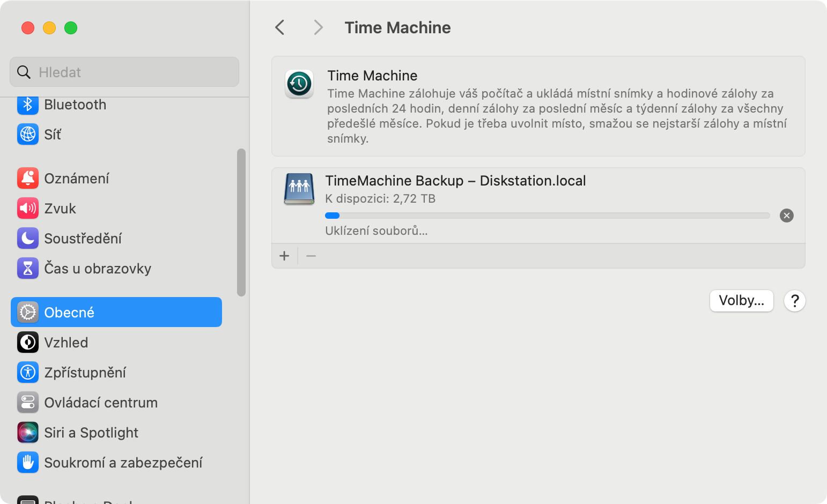827x504 pixels.
Task: Select the Čas u obrazovky label
Action: pyautogui.click(x=98, y=269)
